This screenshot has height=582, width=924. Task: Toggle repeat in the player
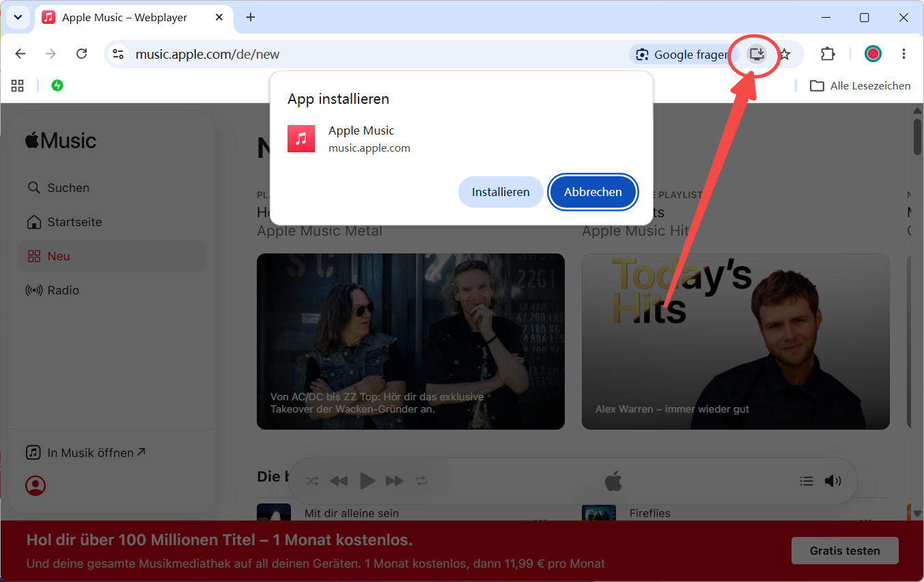pyautogui.click(x=422, y=481)
